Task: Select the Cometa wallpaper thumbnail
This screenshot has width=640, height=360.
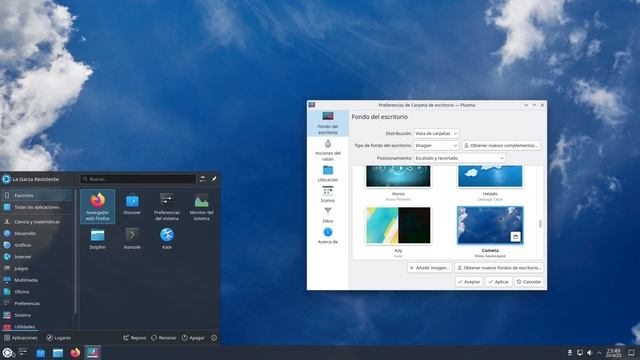Action: pos(490,225)
